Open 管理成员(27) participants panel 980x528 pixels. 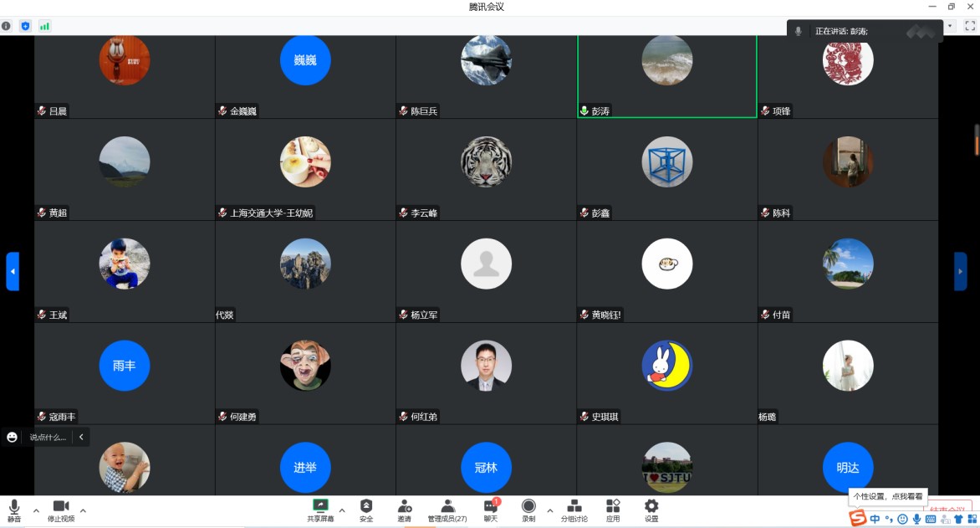447,510
